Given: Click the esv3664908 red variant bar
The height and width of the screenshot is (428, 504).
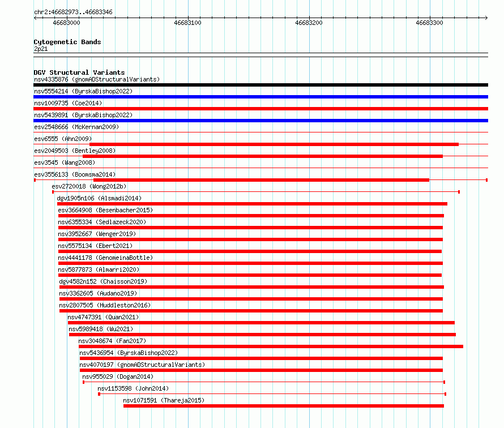Looking at the screenshot, I should click(x=251, y=216).
